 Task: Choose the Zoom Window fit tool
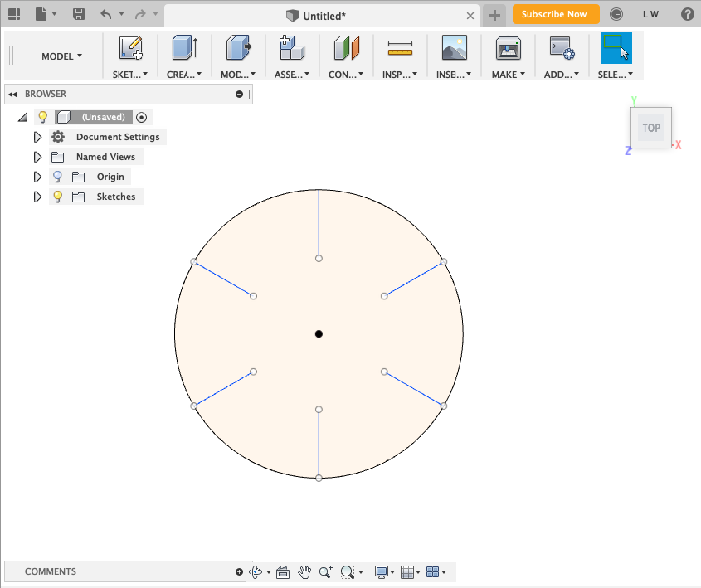[348, 571]
